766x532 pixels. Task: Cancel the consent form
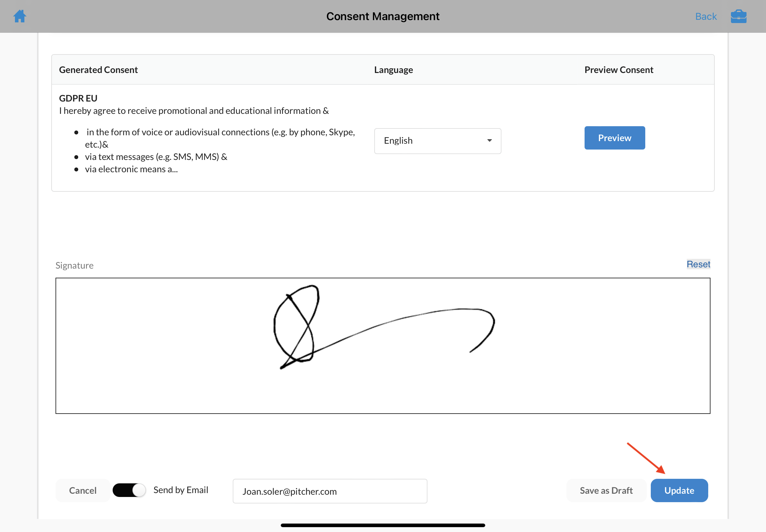83,490
